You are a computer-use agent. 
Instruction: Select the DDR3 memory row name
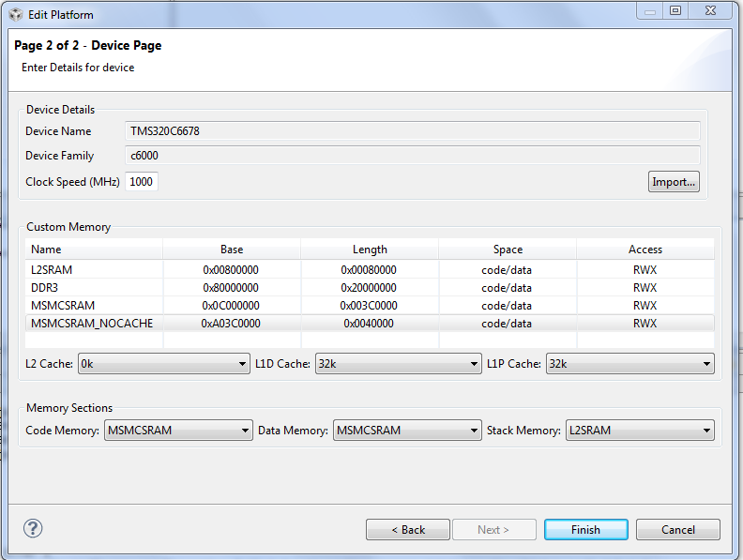[44, 288]
